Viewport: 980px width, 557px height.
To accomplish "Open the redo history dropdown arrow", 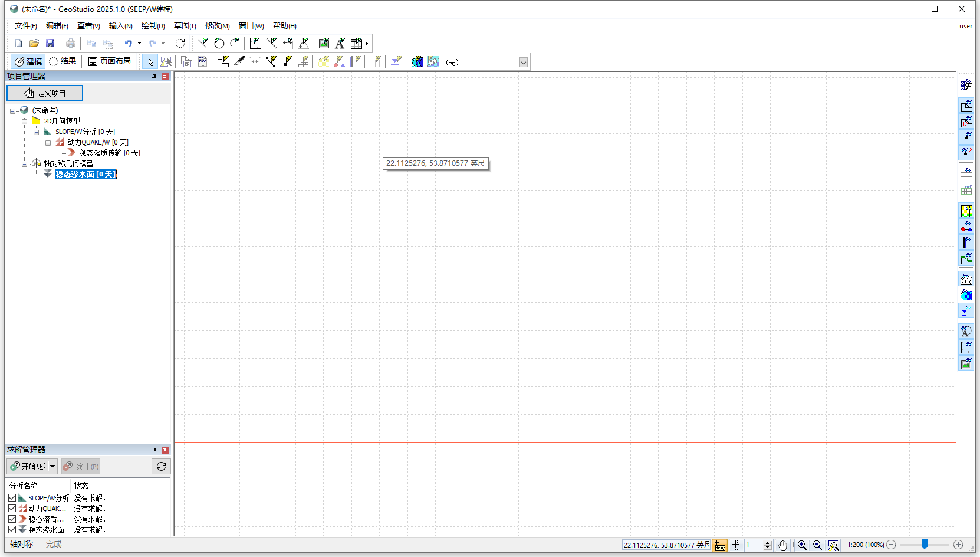I will tap(163, 43).
